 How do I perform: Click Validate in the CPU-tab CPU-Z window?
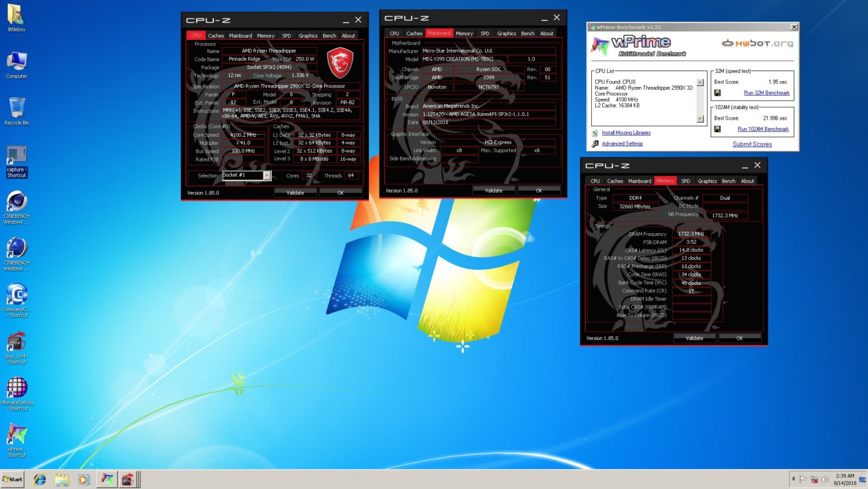tap(295, 193)
